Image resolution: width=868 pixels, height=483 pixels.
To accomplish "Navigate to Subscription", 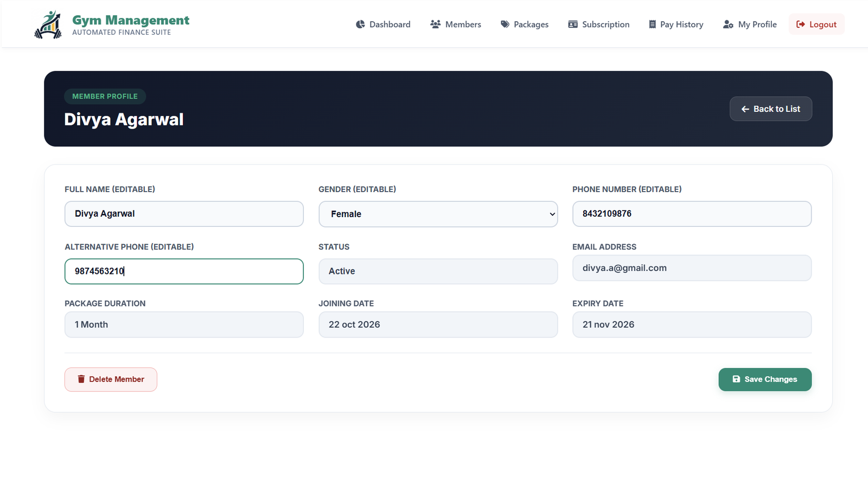I will (599, 24).
